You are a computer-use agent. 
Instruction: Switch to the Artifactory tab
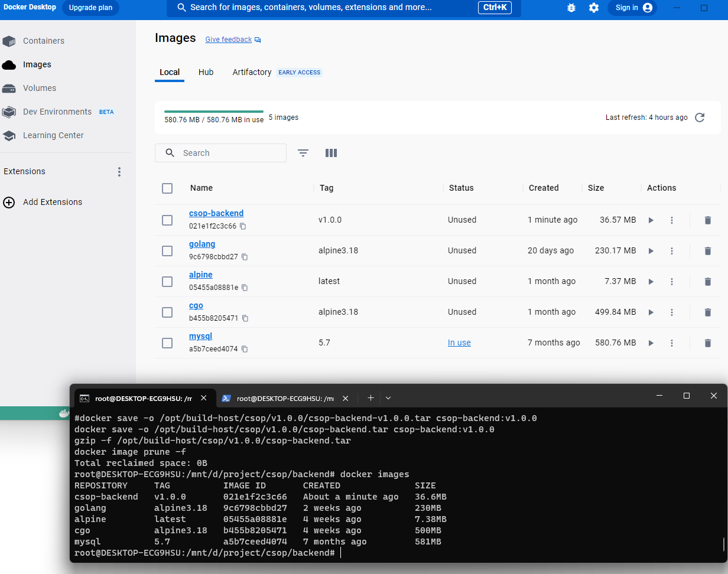[x=252, y=72]
